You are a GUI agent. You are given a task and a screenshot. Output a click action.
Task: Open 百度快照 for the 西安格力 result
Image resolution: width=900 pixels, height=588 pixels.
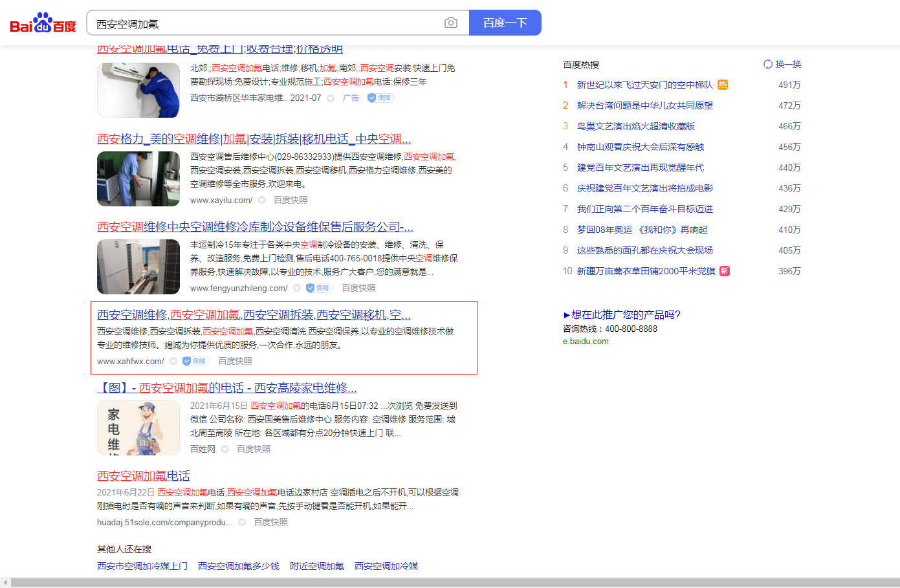point(289,200)
